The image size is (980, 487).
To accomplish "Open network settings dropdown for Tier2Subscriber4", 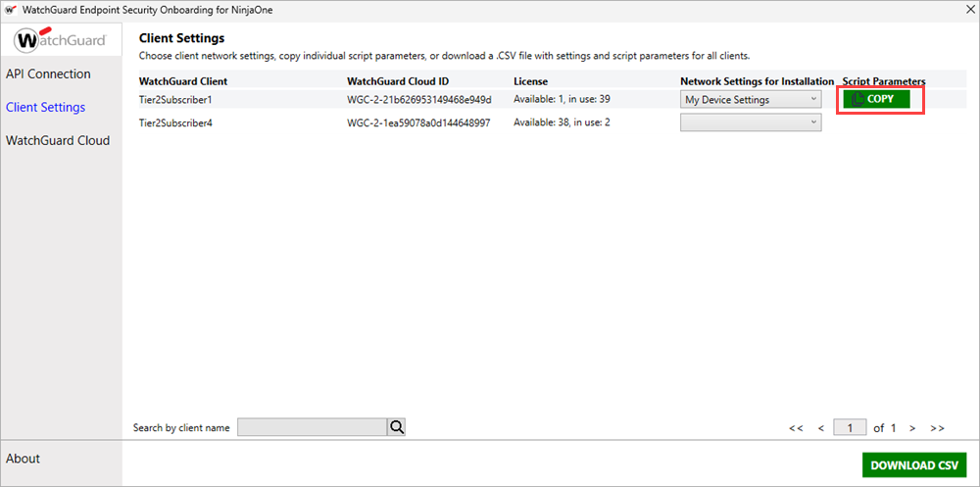I will tap(751, 122).
